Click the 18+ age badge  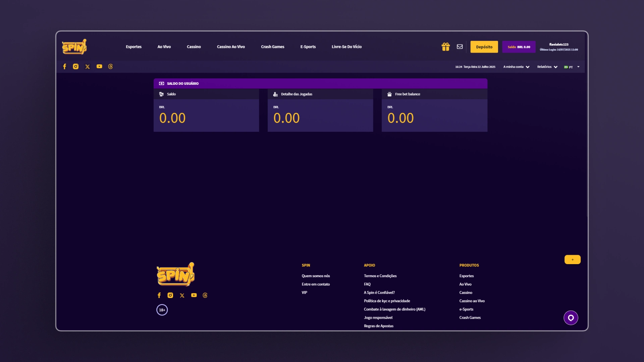(162, 310)
